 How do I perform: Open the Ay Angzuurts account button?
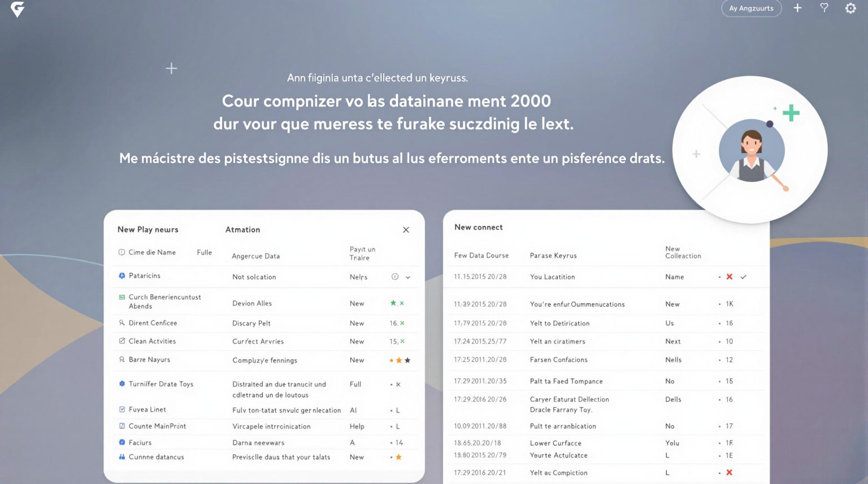point(751,8)
